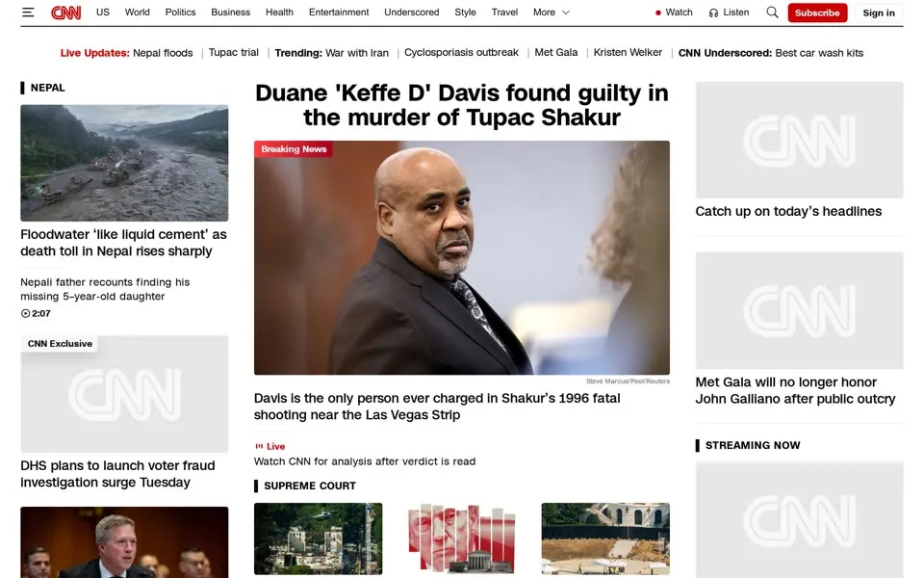Open Nepal floods live updates link
Viewport: 924px width, 578px height.
(163, 53)
